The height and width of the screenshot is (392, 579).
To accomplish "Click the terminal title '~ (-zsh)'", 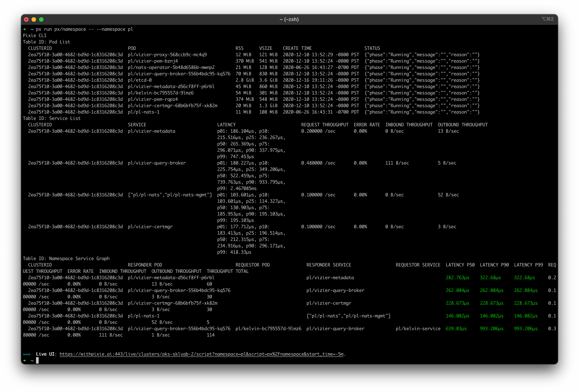I will (x=289, y=19).
